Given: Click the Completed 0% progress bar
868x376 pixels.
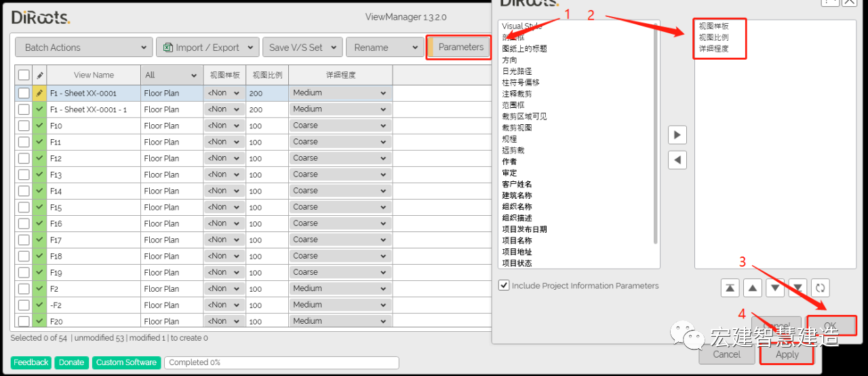Looking at the screenshot, I should (x=281, y=362).
